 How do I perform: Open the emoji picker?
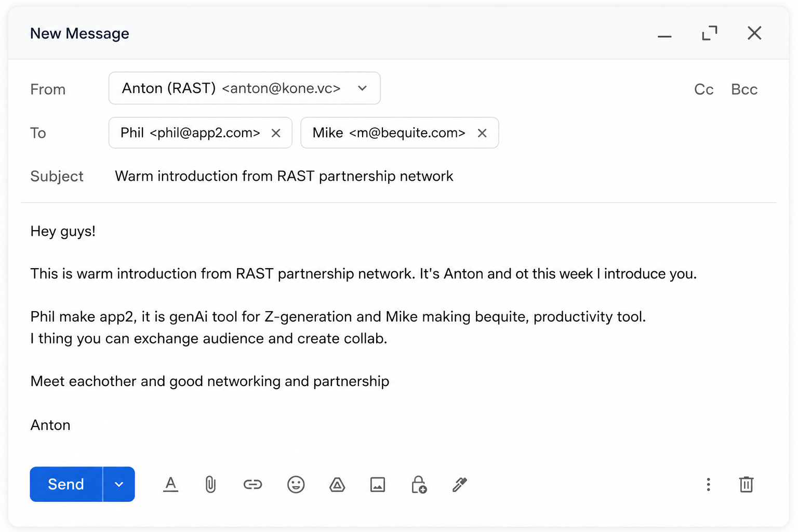coord(296,485)
